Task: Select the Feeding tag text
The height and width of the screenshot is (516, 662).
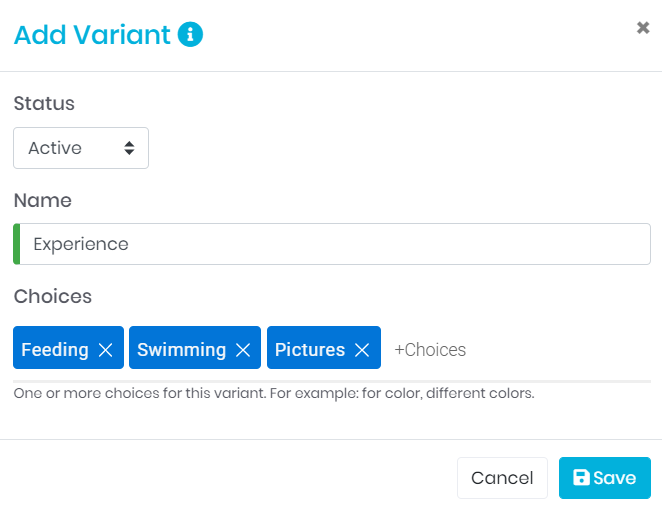Action: 55,350
